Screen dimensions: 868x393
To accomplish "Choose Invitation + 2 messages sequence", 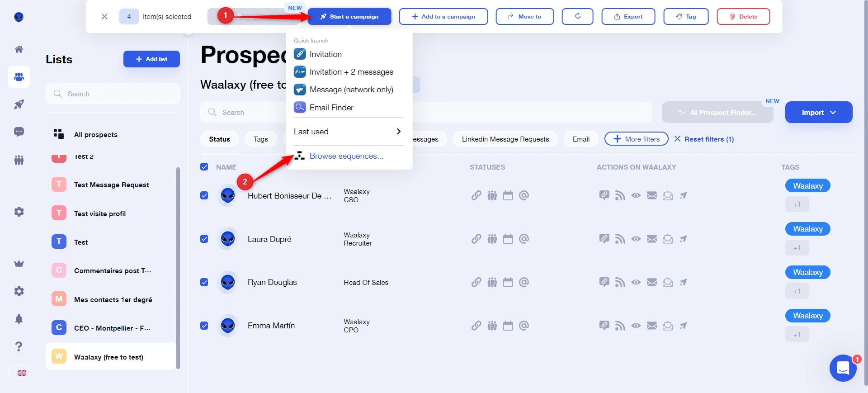I will (x=348, y=72).
